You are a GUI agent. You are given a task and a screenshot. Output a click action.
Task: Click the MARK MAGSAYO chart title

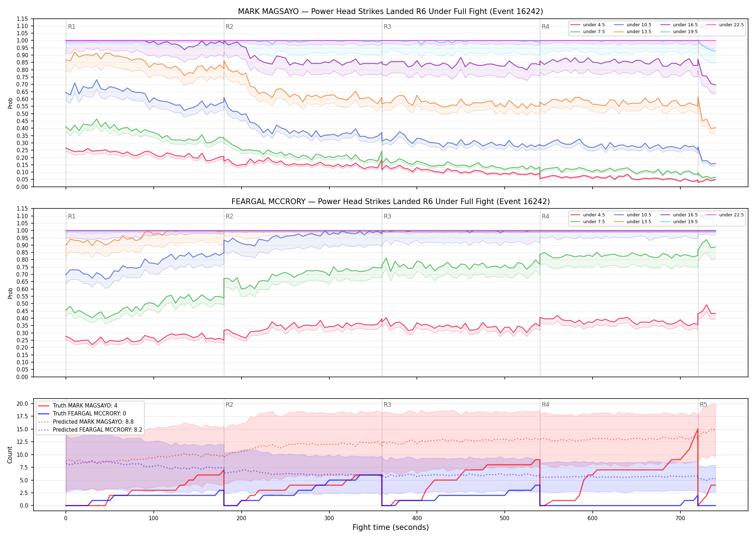(391, 12)
